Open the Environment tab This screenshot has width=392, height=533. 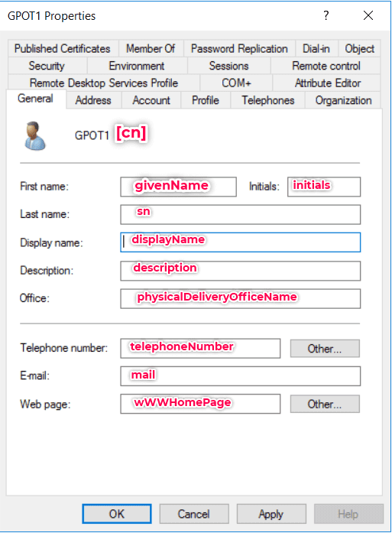coord(137,66)
